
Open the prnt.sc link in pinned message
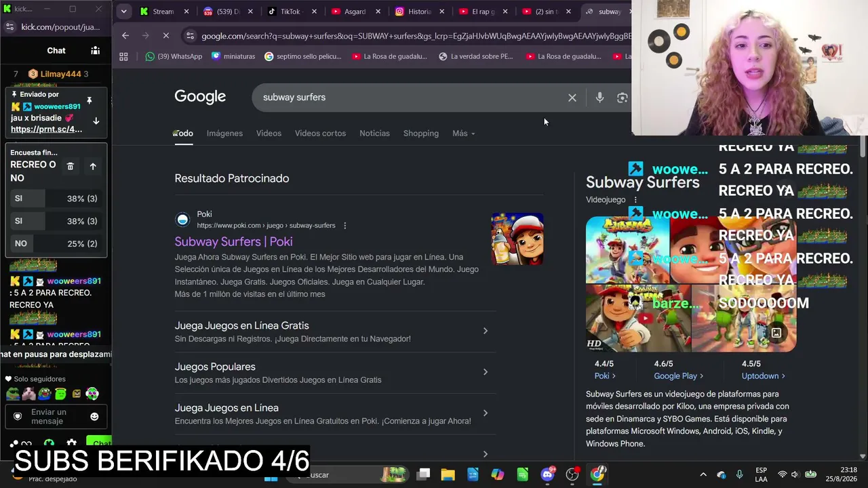(x=46, y=129)
